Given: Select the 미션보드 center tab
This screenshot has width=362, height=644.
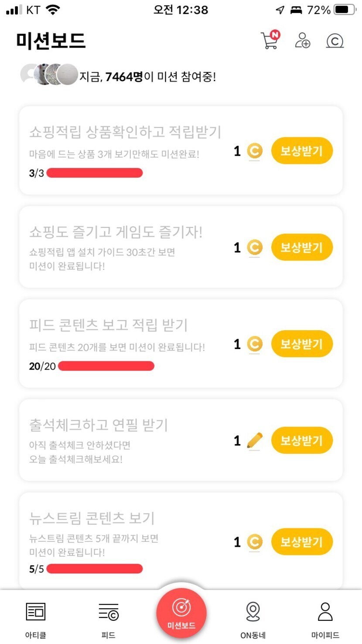Looking at the screenshot, I should (x=181, y=613).
